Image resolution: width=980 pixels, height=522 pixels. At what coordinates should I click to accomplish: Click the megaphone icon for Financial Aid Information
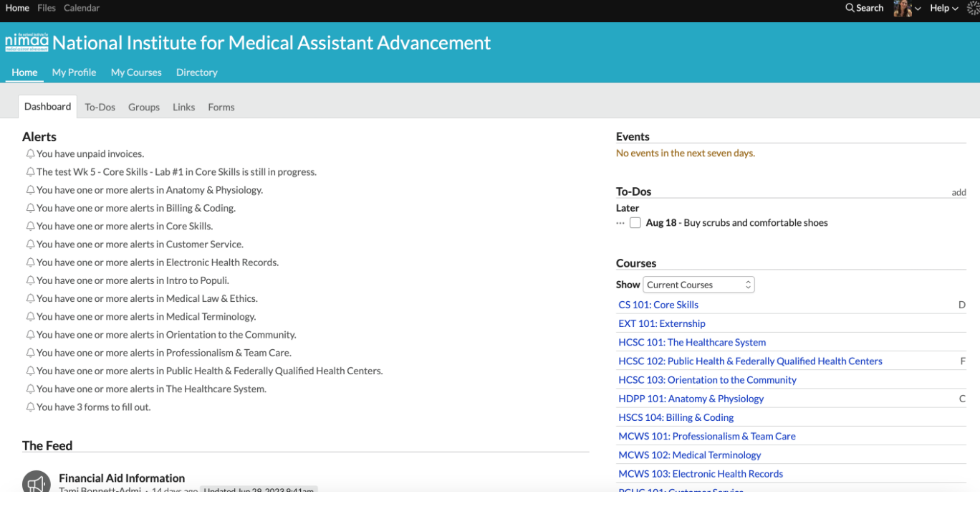click(36, 481)
